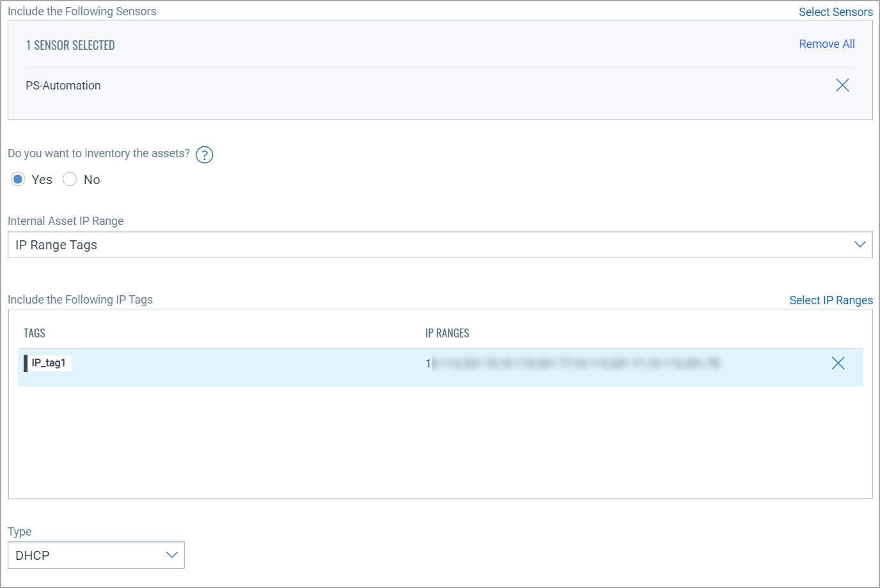
Task: Remove the IP_tag1 row via its X icon
Action: pos(838,363)
